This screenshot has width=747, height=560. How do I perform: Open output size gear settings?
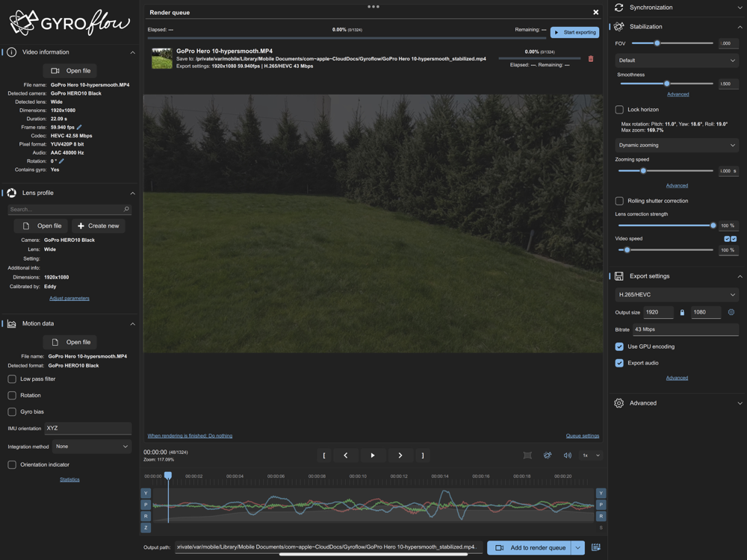[x=731, y=312]
